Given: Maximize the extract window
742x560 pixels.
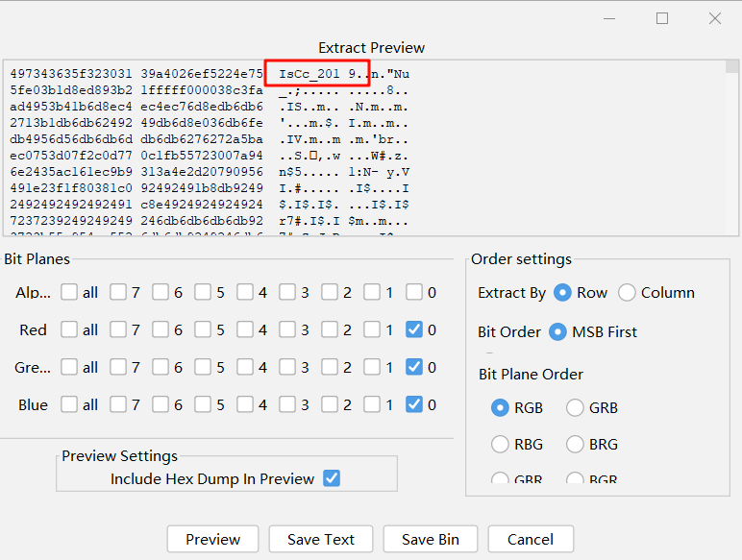Looking at the screenshot, I should (x=662, y=18).
